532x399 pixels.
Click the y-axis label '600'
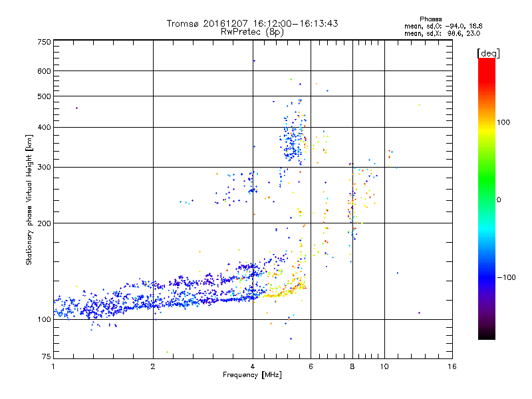click(45, 71)
